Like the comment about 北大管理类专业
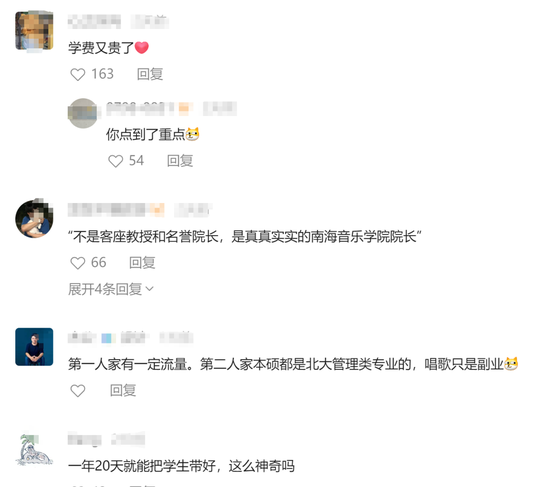 (x=78, y=391)
